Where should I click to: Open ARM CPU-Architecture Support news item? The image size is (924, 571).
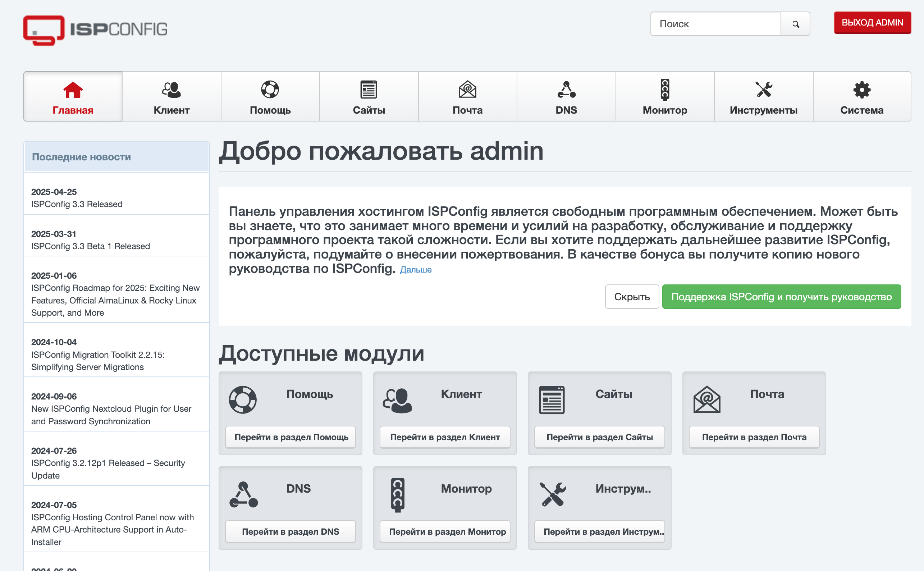(113, 530)
